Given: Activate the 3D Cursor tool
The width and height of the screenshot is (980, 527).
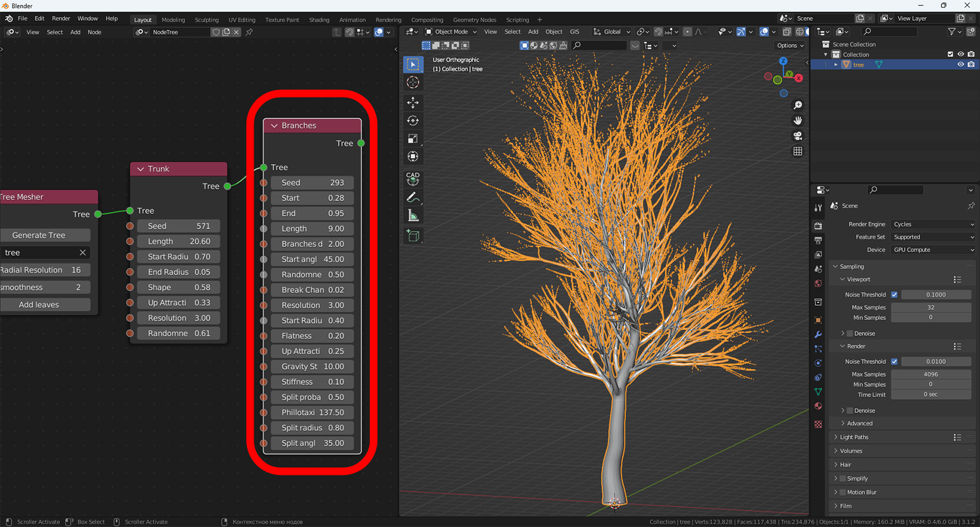Looking at the screenshot, I should tap(413, 82).
